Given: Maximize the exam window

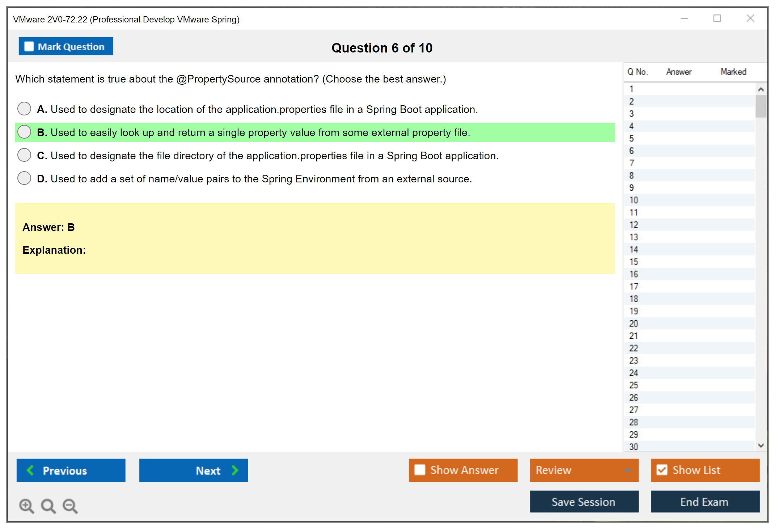Looking at the screenshot, I should pos(717,18).
